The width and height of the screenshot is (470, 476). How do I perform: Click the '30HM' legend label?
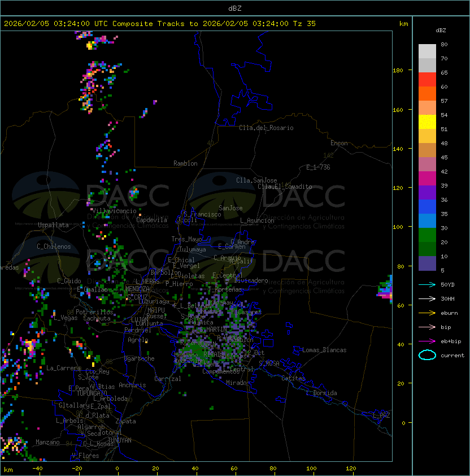point(447,298)
